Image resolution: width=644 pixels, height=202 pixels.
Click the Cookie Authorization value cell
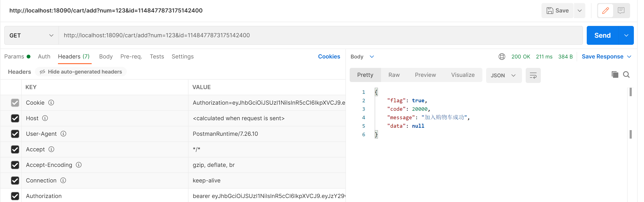coord(267,103)
